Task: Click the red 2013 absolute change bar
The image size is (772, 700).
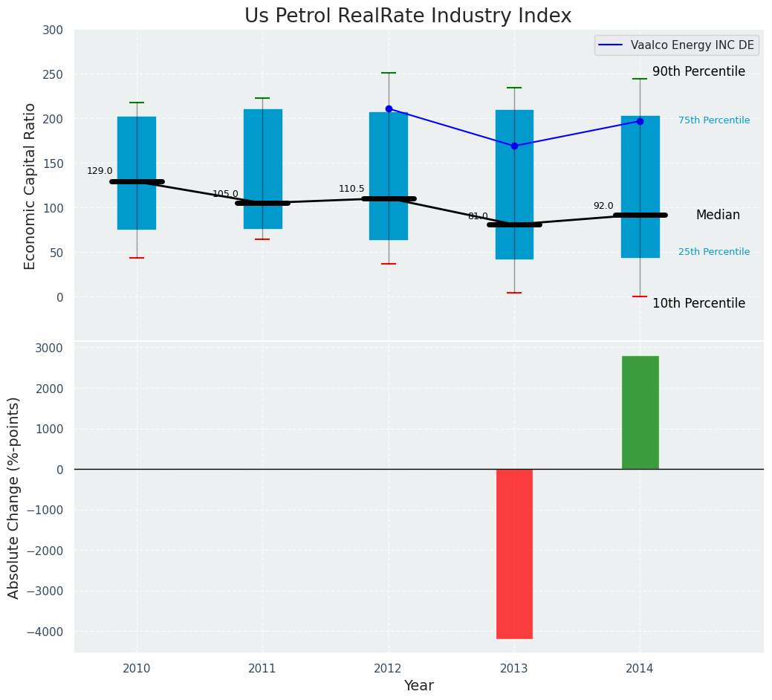Action: tap(514, 554)
